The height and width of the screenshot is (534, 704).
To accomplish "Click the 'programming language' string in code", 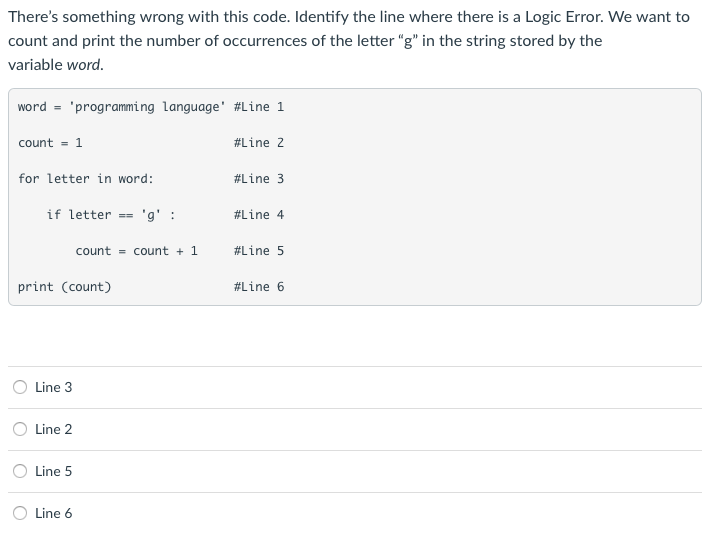I will coord(146,107).
